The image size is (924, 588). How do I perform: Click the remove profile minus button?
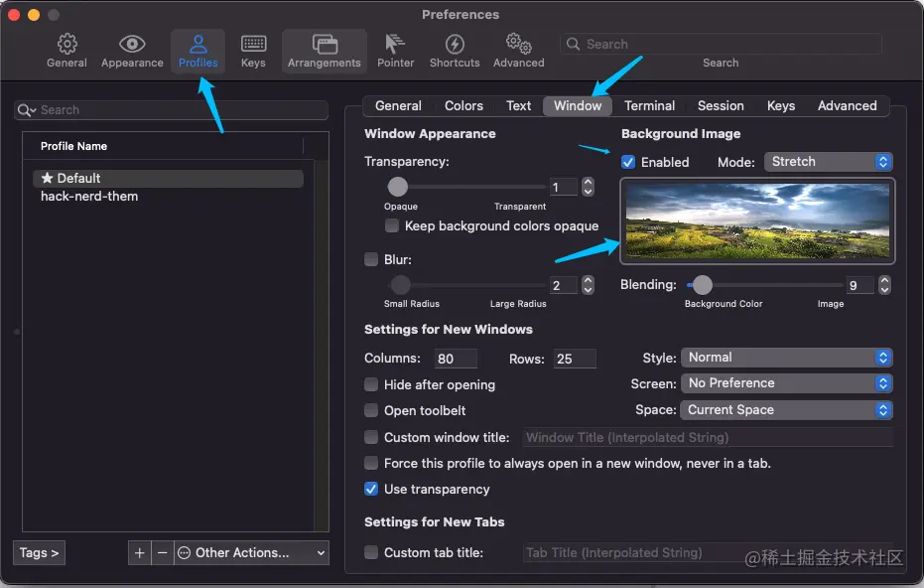(x=163, y=553)
